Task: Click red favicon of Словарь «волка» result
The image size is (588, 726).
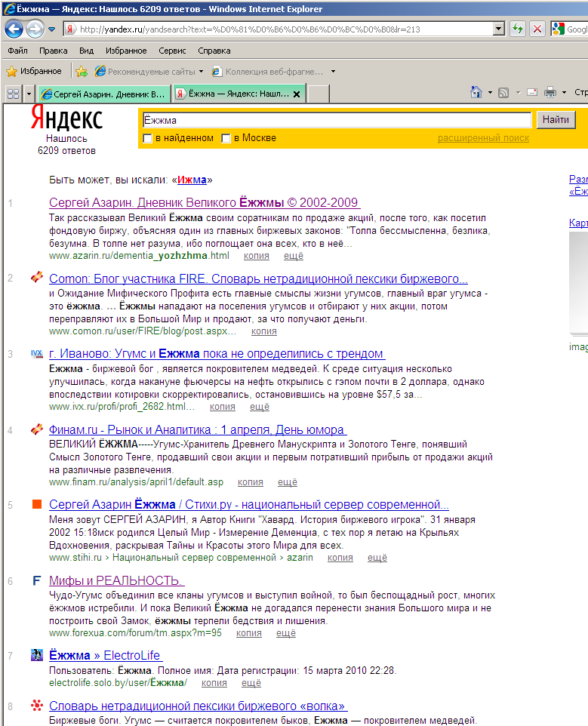Action: pos(37,706)
